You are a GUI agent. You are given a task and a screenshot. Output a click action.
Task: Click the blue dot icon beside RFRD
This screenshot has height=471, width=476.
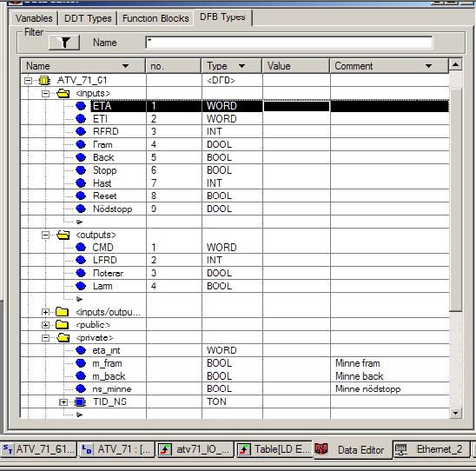pos(81,131)
